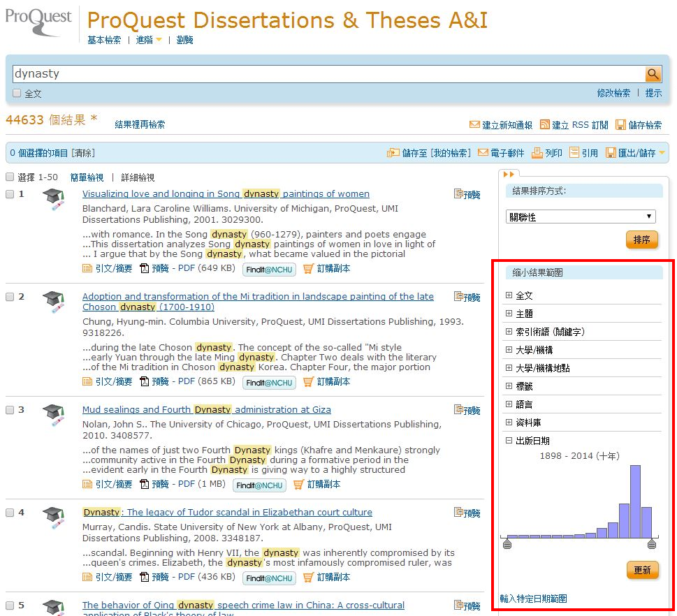Click graduation cap icon for result 2
The width and height of the screenshot is (677, 616).
point(54,302)
